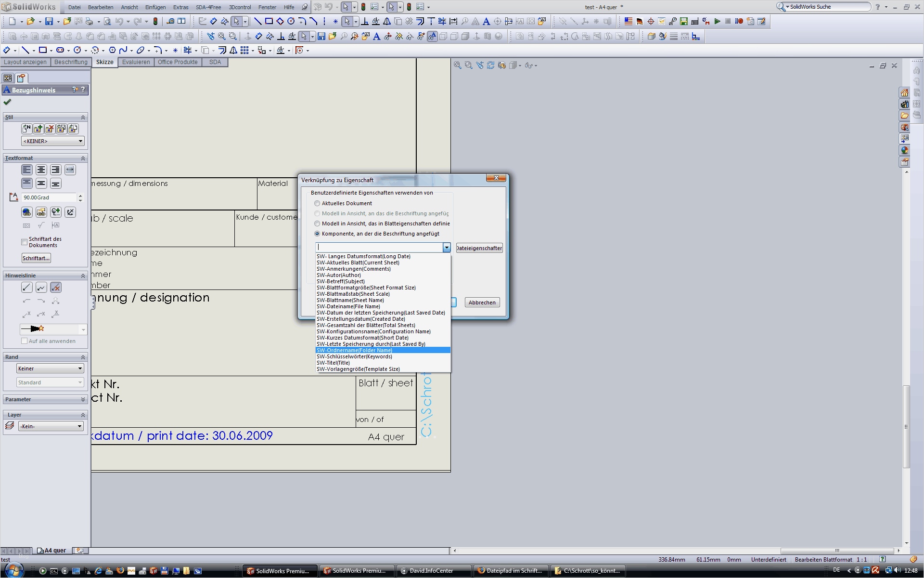Click the circle sketch tool icon
Screen dimensions: 924x578
pyautogui.click(x=291, y=21)
